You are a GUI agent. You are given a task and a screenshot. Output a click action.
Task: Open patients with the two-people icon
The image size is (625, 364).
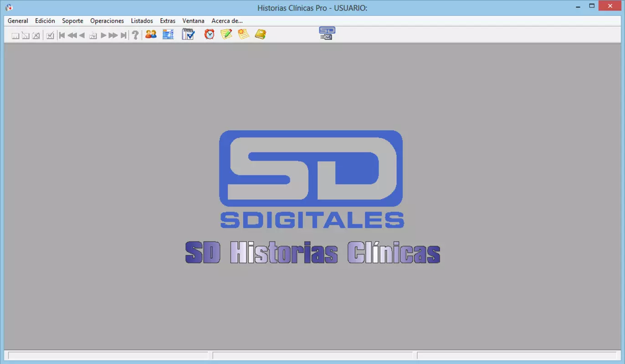(151, 34)
